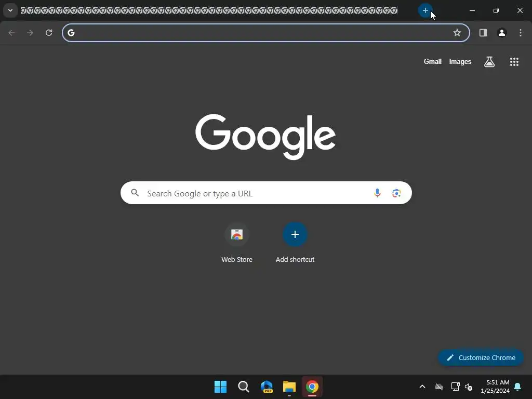Image resolution: width=532 pixels, height=399 pixels.
Task: Open the Chrome profile menu
Action: (x=502, y=33)
